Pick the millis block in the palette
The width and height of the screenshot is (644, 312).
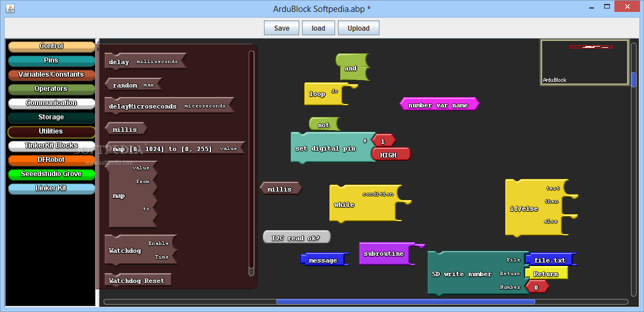(x=126, y=130)
